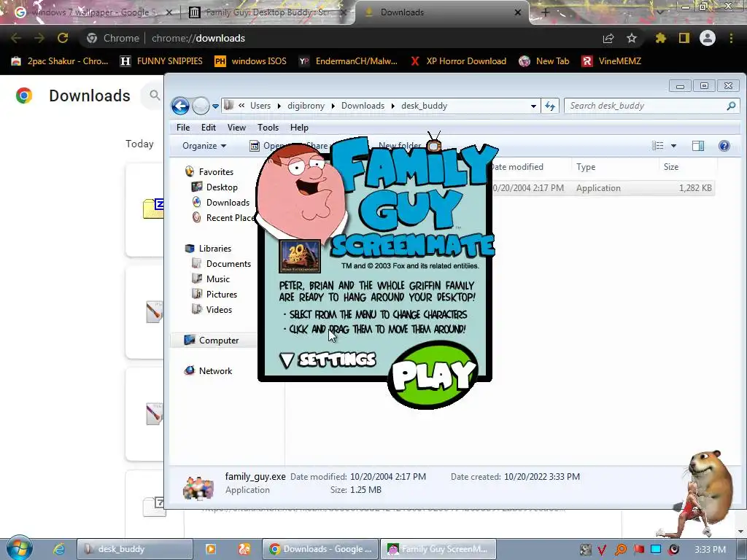This screenshot has height=560, width=747.
Task: Click the 1,282 KB file size cell
Action: 695,188
